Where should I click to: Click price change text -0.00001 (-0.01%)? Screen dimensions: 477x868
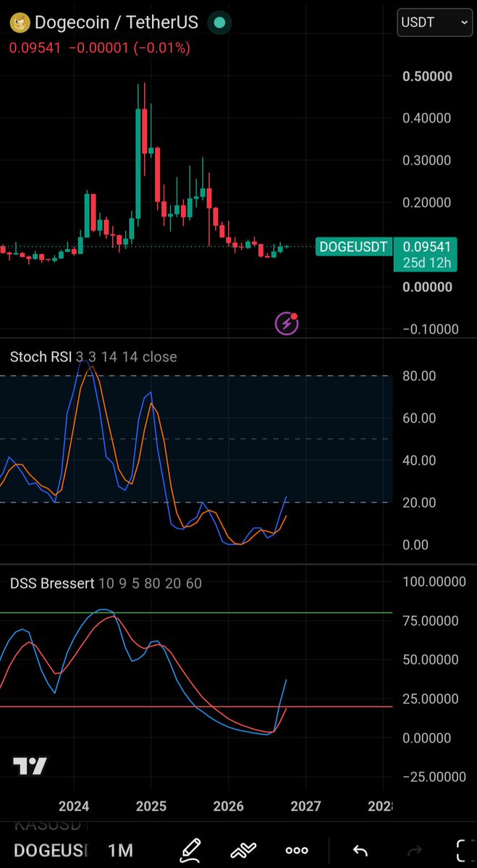(130, 49)
